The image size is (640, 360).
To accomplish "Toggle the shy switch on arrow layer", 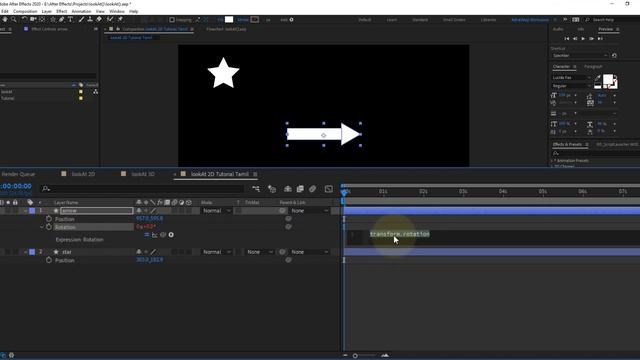I will pos(139,211).
